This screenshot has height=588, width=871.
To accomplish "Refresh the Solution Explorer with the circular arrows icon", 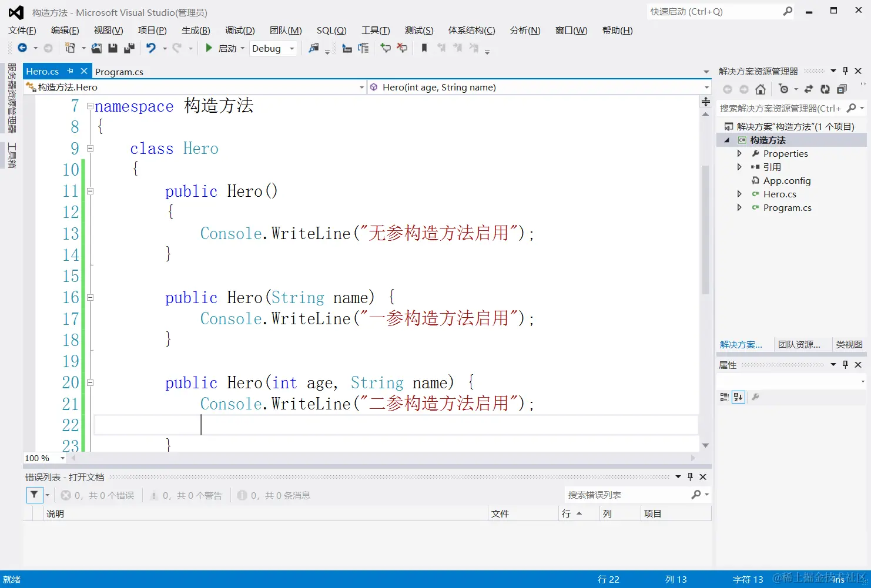I will coord(825,89).
